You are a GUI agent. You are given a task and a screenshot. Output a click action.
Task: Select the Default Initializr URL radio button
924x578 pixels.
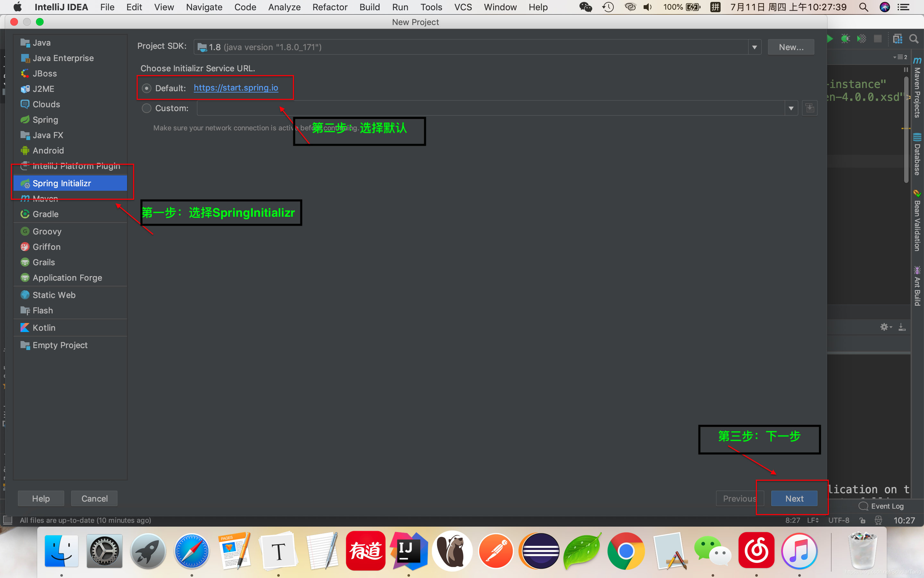(x=147, y=88)
